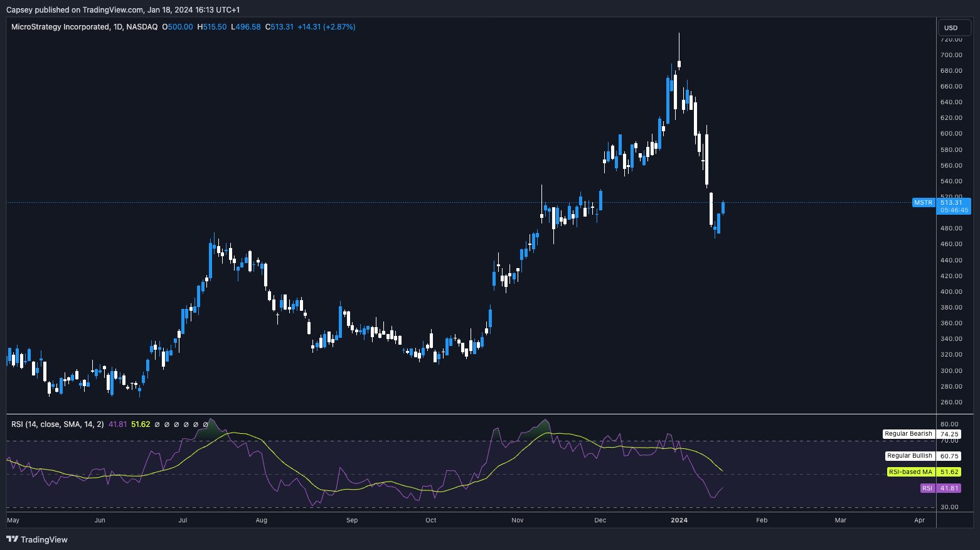Click the close price C513.31 in header

tap(279, 27)
